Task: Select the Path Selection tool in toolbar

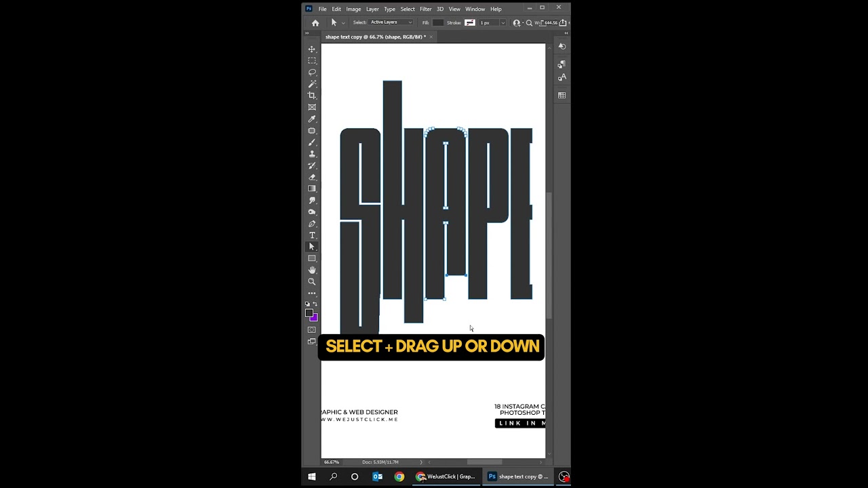Action: [312, 247]
